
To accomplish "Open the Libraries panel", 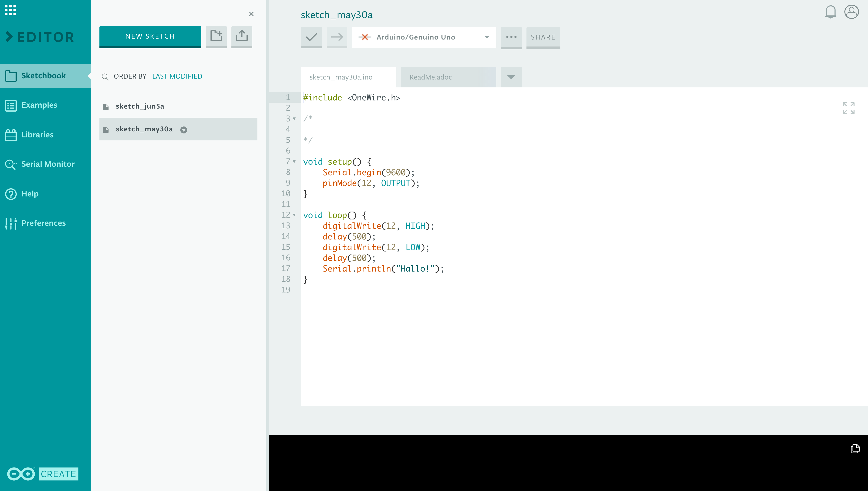I will coord(37,135).
